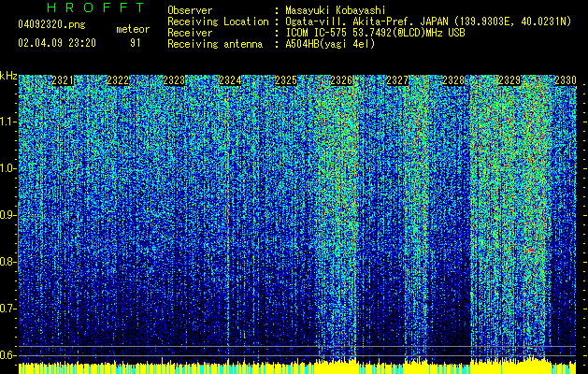Click the 1.1 kHz axis label
The height and width of the screenshot is (374, 588).
click(8, 122)
